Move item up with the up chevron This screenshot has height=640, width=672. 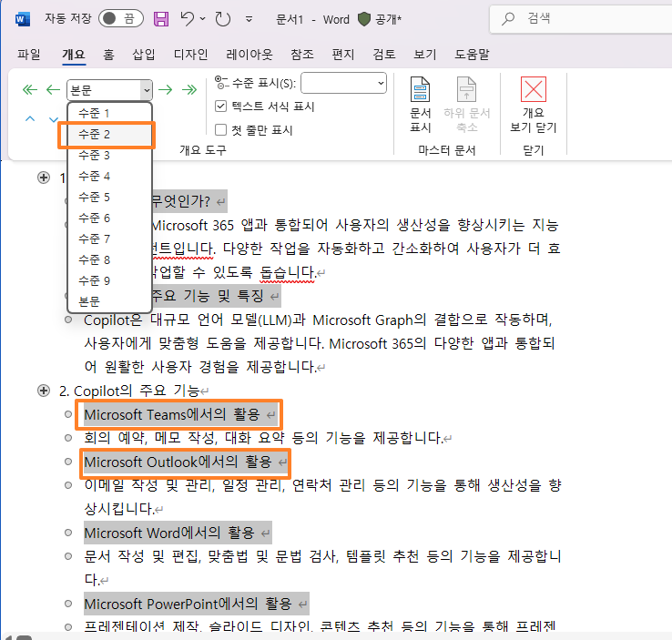tap(30, 118)
